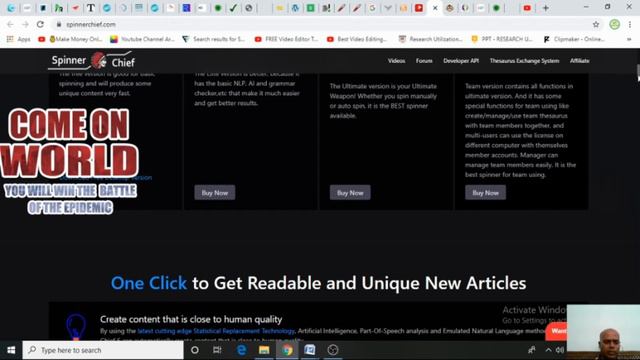This screenshot has width=640, height=360.
Task: Click the browser forward arrow
Action: [25, 24]
